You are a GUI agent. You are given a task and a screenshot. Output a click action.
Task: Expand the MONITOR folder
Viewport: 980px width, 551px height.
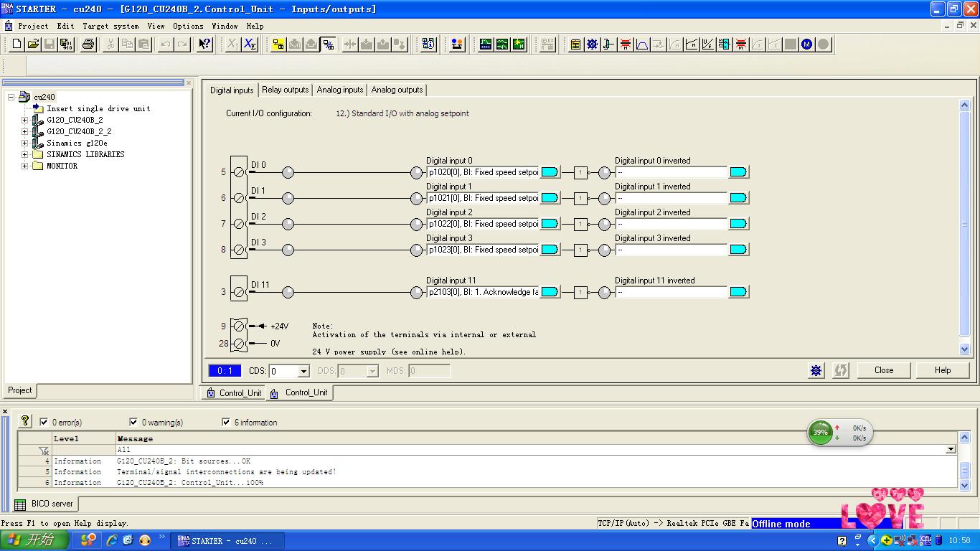pyautogui.click(x=25, y=166)
